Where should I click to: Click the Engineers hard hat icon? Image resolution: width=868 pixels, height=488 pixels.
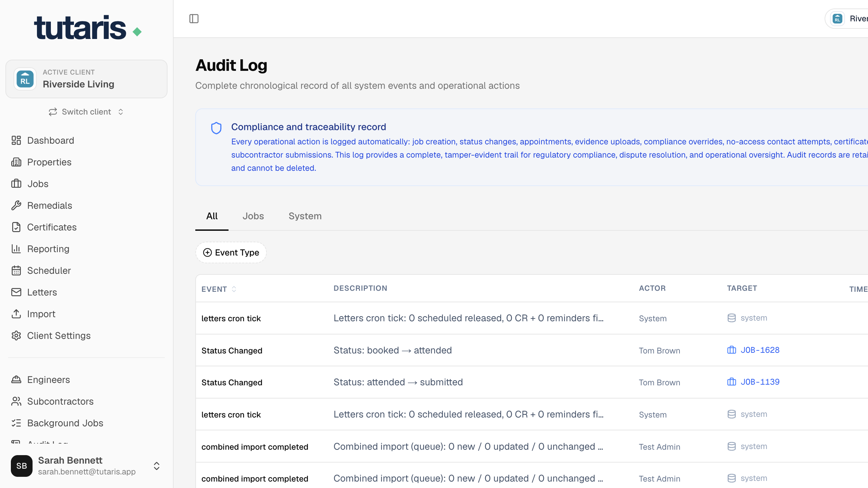coord(16,380)
